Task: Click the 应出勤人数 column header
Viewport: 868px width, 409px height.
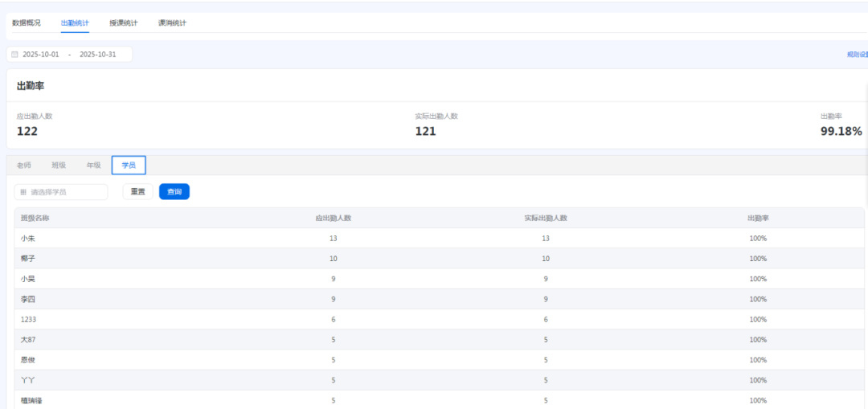Action: pyautogui.click(x=333, y=218)
